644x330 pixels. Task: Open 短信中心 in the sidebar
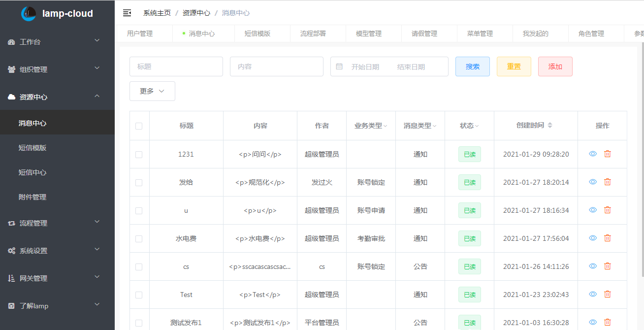click(32, 172)
